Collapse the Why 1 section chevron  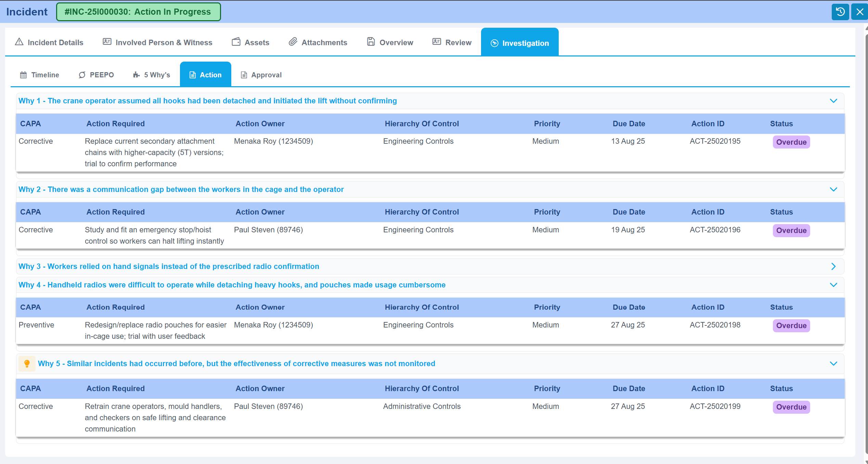point(833,101)
